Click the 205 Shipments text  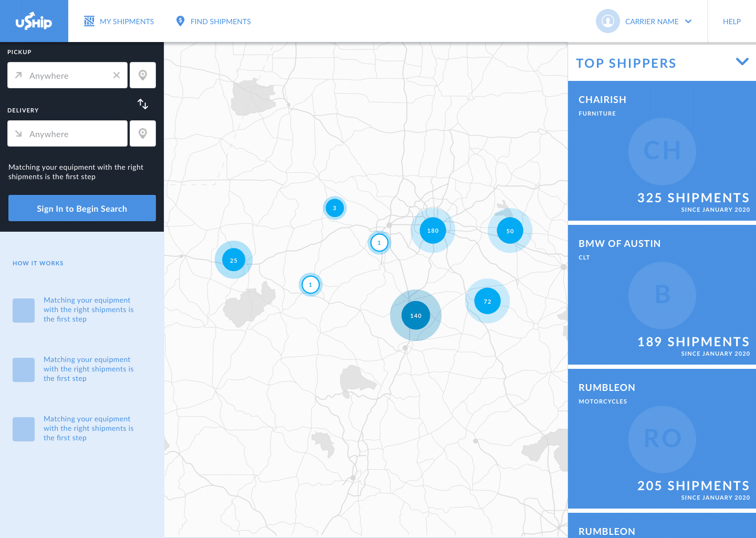pyautogui.click(x=693, y=485)
